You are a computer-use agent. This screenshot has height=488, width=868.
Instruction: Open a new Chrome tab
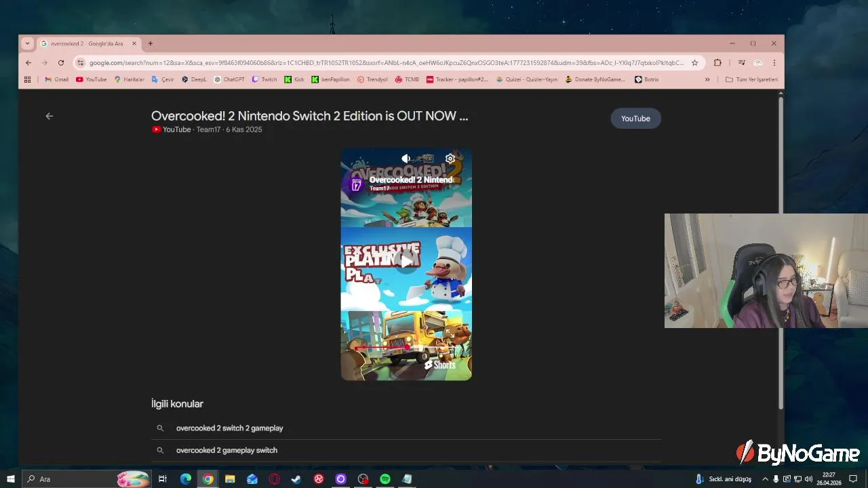tap(151, 43)
